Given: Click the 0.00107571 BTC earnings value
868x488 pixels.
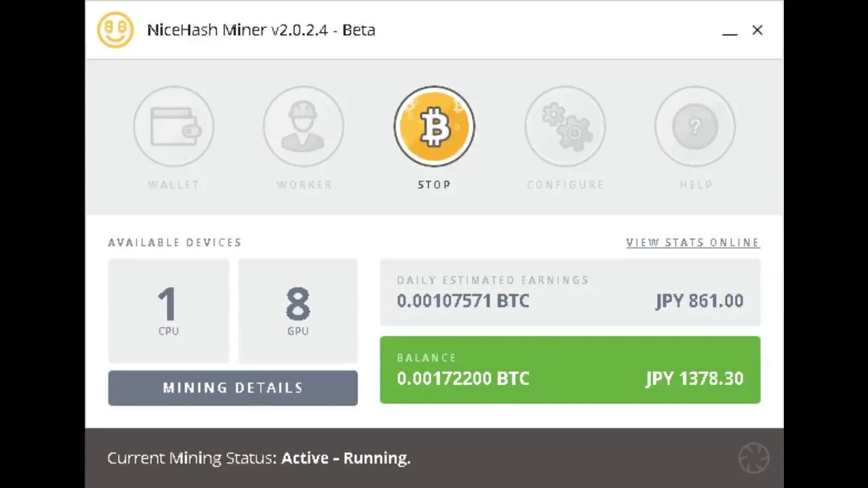Looking at the screenshot, I should point(463,301).
